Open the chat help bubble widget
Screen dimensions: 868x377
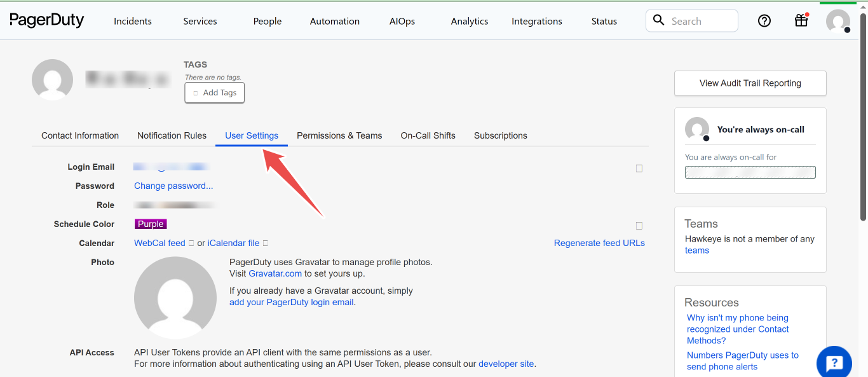coord(834,362)
